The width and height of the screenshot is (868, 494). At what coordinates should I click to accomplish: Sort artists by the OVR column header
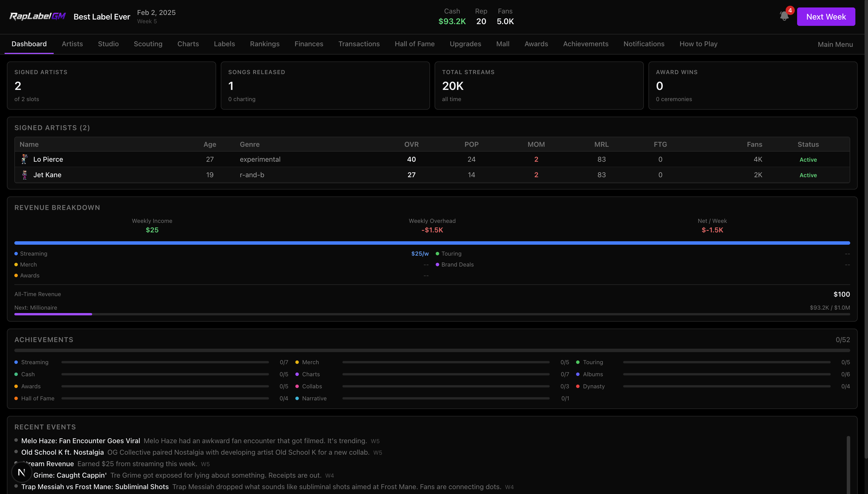[x=411, y=144]
